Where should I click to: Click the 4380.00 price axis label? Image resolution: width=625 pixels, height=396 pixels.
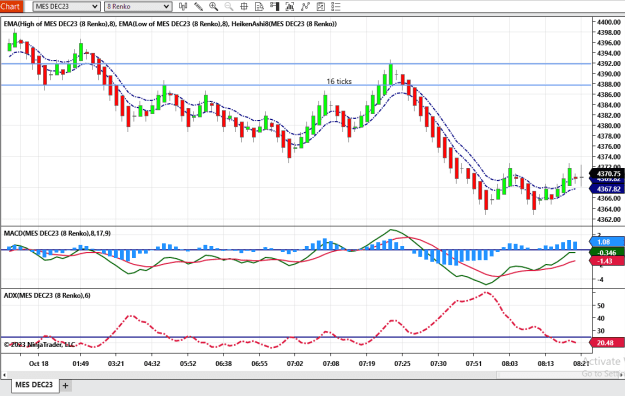point(609,126)
